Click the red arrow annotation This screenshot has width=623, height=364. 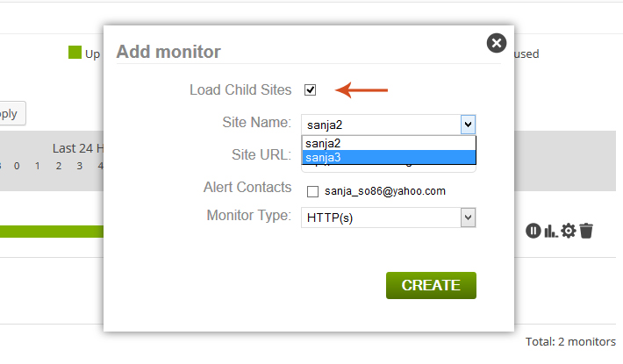pos(362,90)
